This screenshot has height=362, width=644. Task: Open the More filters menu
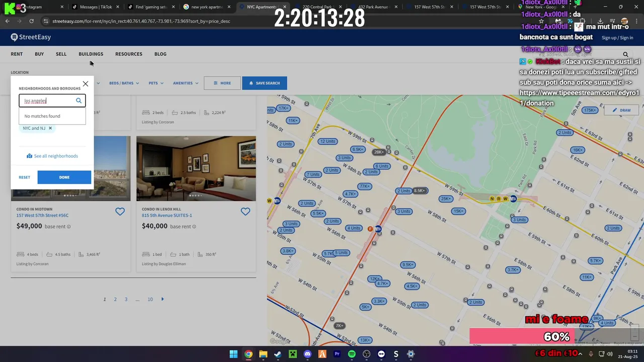[222, 83]
